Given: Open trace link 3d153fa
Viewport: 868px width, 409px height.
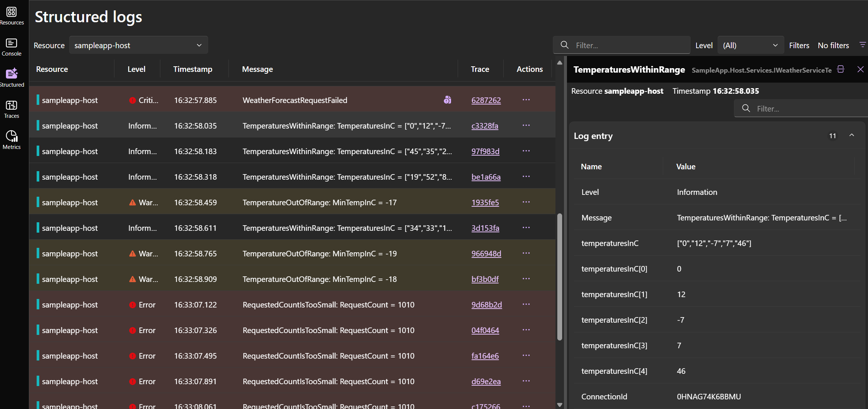Looking at the screenshot, I should coord(485,228).
